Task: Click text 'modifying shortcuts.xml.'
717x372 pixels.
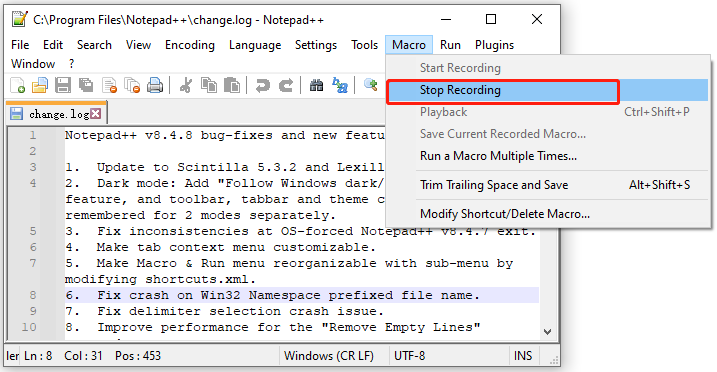Action: click(161, 279)
